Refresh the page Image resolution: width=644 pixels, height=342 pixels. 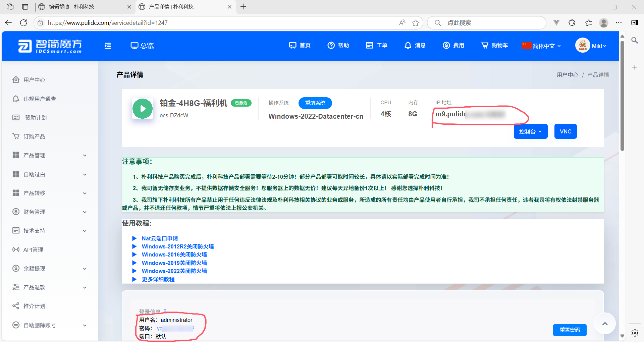pyautogui.click(x=23, y=23)
